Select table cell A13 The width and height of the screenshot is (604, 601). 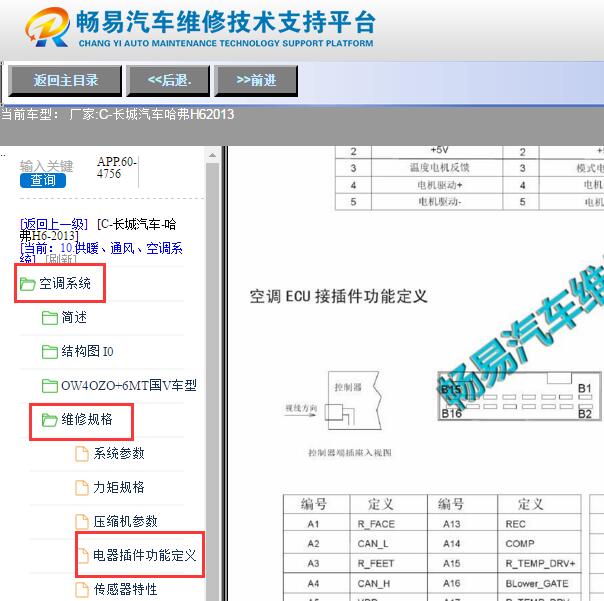click(462, 524)
